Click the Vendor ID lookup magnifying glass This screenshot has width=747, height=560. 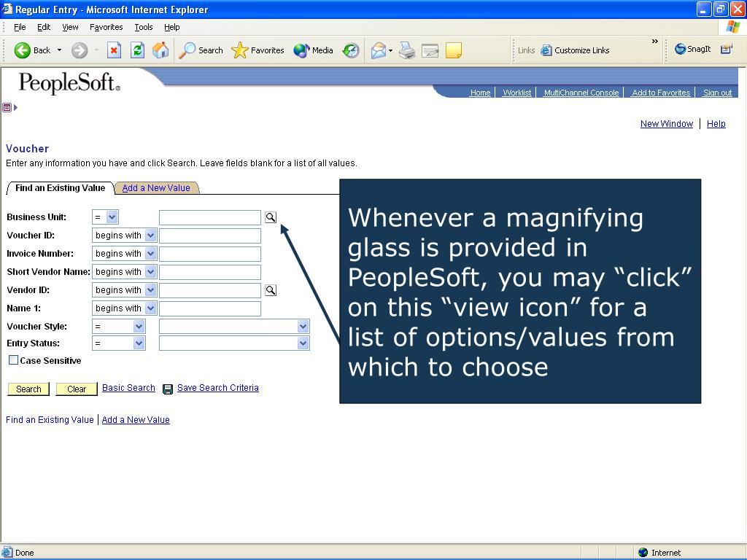tap(271, 290)
